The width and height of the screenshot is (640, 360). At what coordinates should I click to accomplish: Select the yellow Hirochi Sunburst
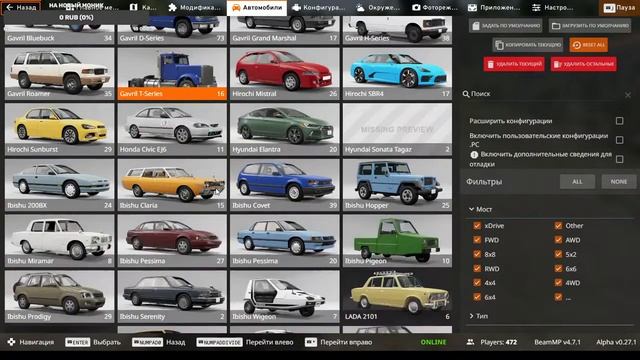[x=59, y=129]
